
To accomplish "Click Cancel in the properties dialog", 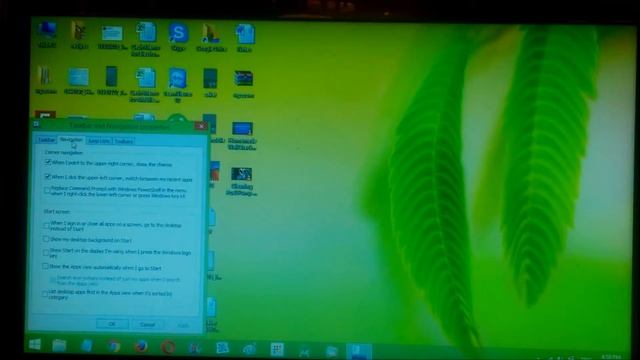I will pyautogui.click(x=147, y=325).
